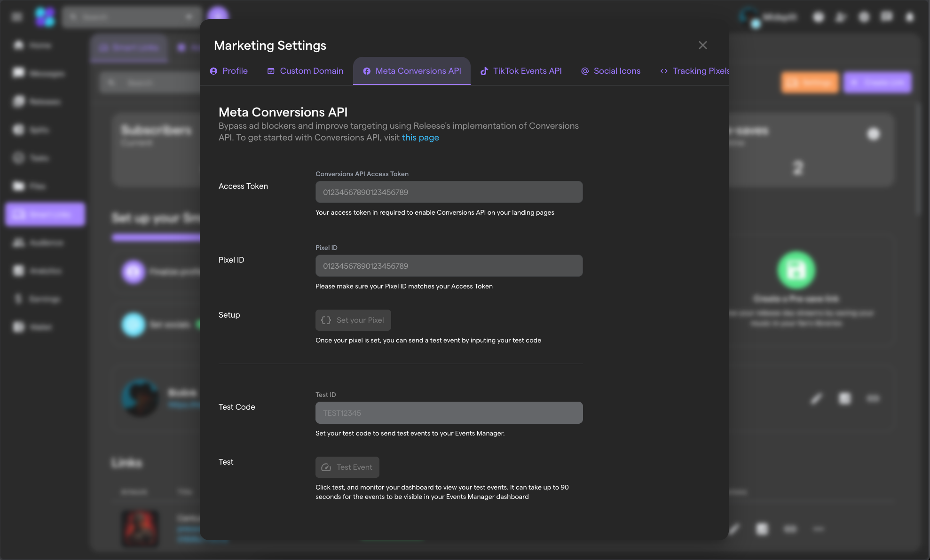Screen dimensions: 930x560
Task: Click the "Test Event" button
Action: click(x=347, y=467)
